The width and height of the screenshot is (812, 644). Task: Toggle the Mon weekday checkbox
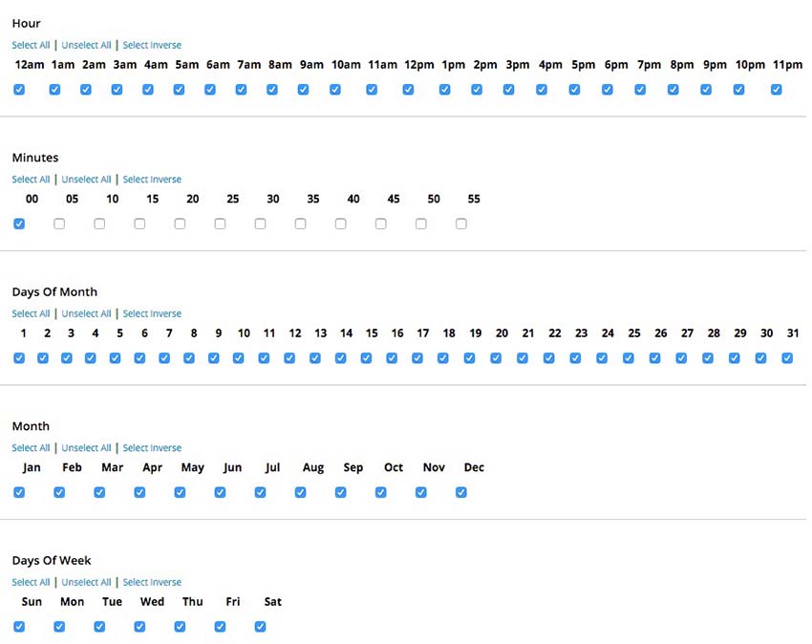59,627
